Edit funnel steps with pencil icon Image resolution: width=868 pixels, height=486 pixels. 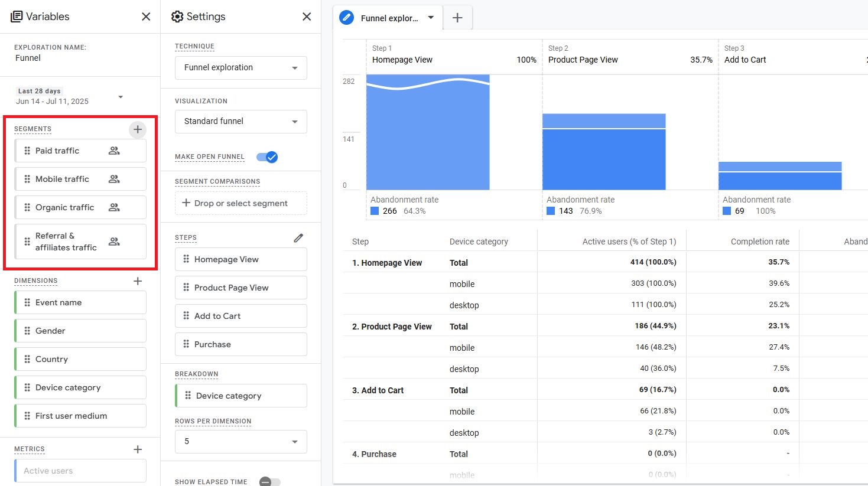(x=298, y=238)
